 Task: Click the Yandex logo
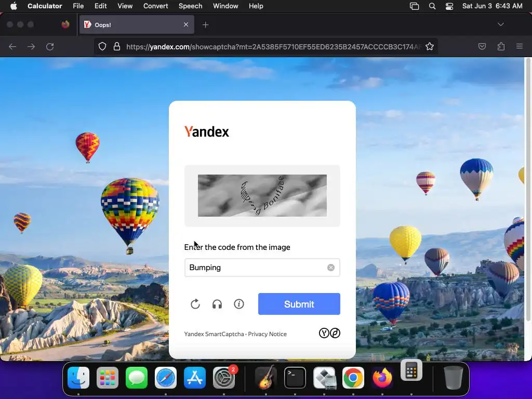click(207, 131)
